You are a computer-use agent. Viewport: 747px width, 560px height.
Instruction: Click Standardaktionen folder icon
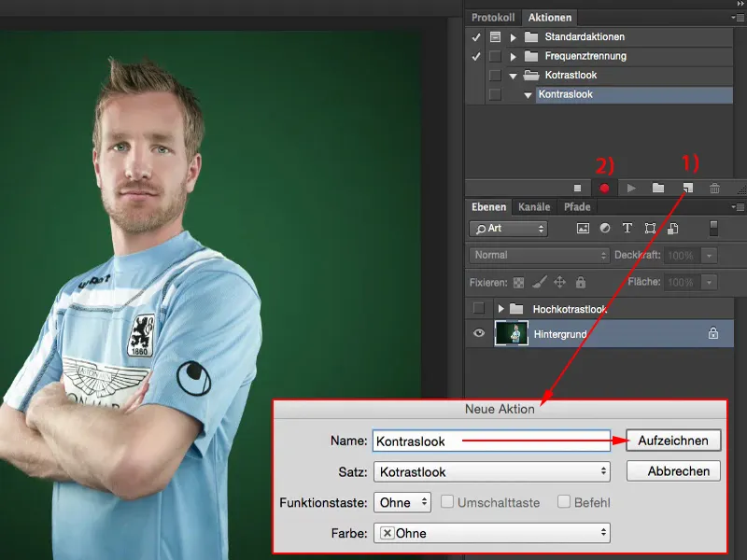pyautogui.click(x=530, y=36)
